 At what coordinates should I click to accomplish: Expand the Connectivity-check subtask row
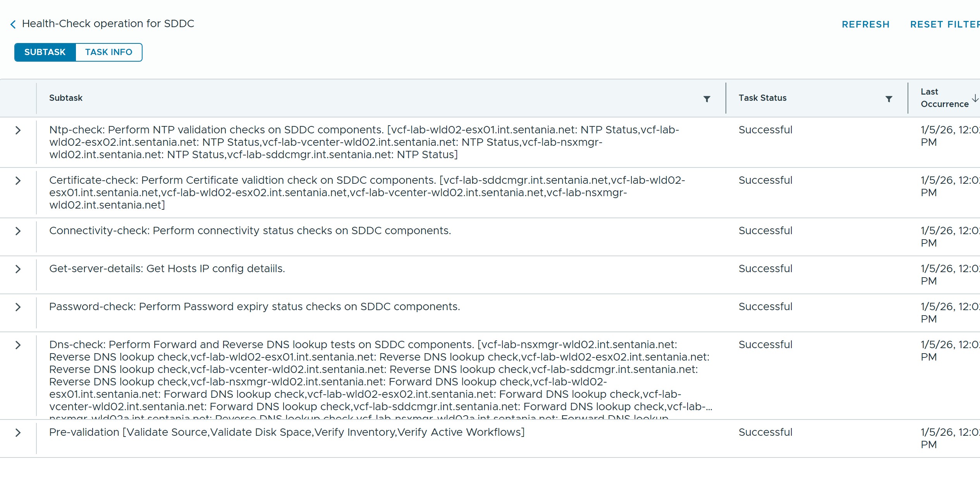tap(18, 231)
